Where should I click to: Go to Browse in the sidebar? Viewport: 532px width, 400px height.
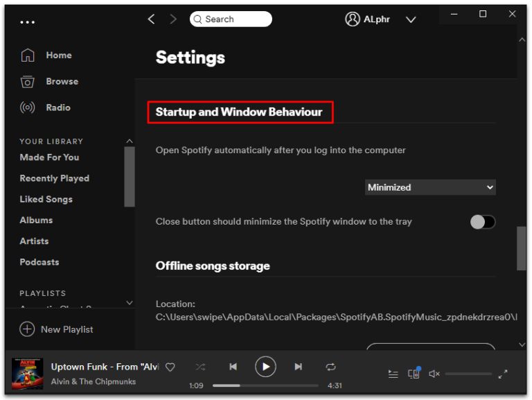[x=62, y=81]
